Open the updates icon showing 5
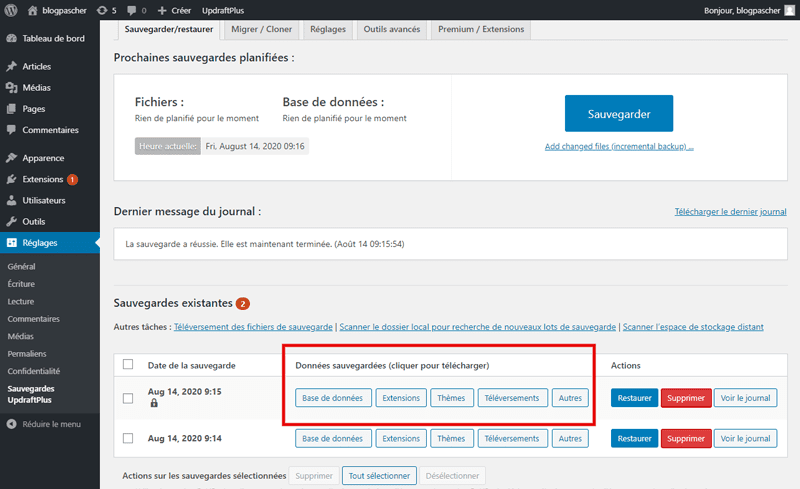Image resolution: width=800 pixels, height=489 pixels. pyautogui.click(x=102, y=10)
